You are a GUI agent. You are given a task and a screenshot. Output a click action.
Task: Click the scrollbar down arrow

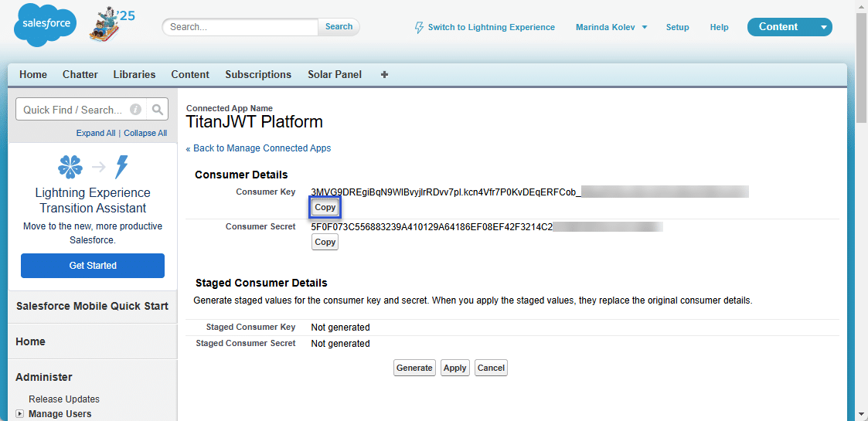[x=862, y=415]
